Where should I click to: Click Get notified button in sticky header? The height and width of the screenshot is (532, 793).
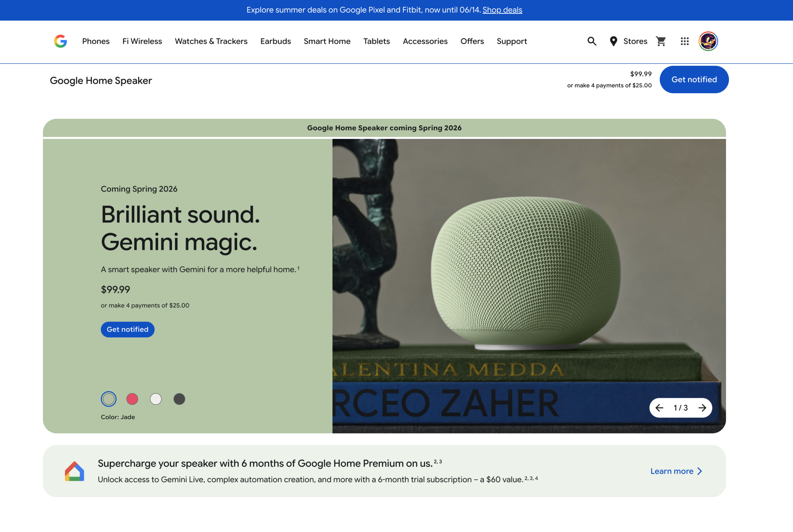click(694, 79)
